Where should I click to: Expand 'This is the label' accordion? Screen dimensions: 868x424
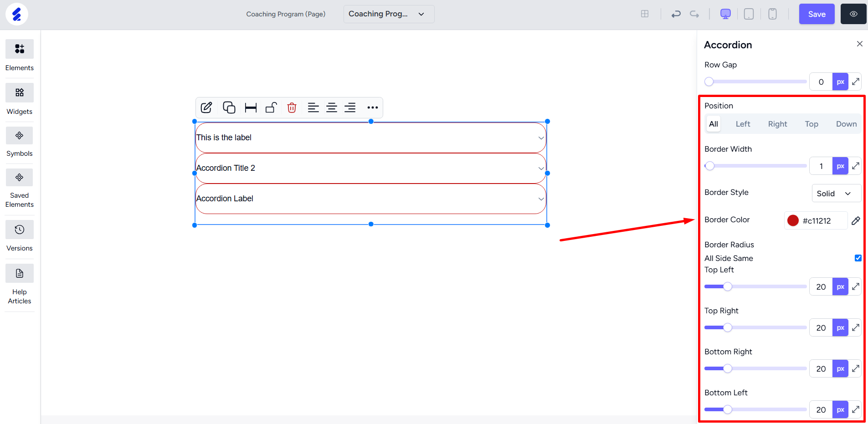click(x=370, y=138)
